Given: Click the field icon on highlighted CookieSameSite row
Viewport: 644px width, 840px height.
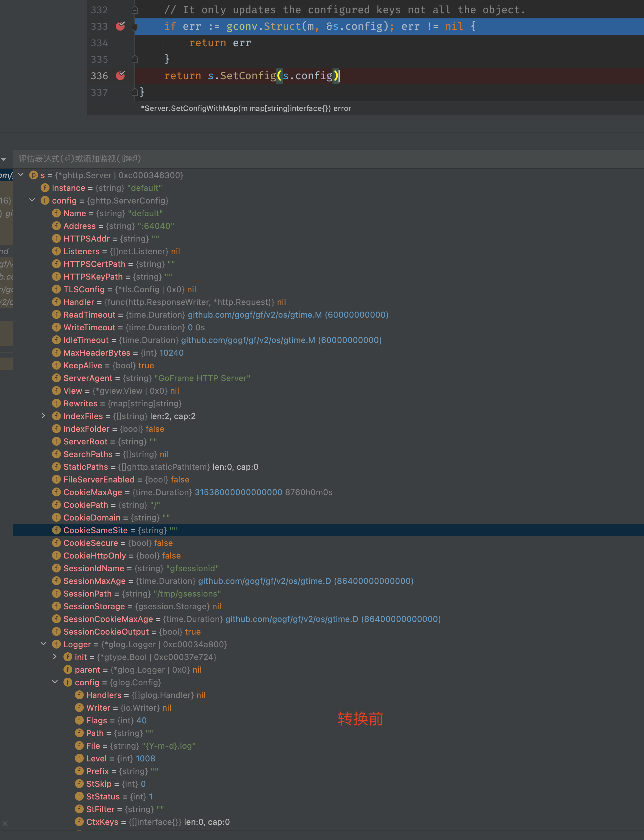Looking at the screenshot, I should point(56,530).
